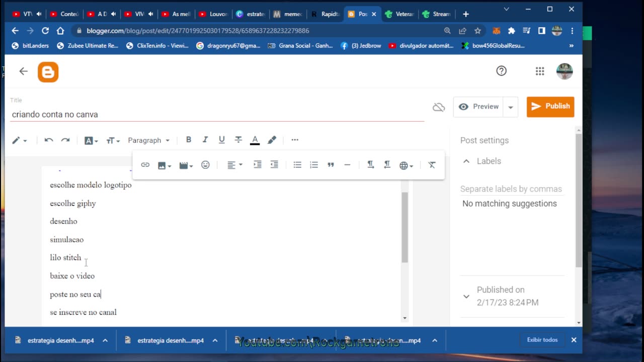The width and height of the screenshot is (644, 362).
Task: Open the font size dropdown
Action: [x=113, y=141]
